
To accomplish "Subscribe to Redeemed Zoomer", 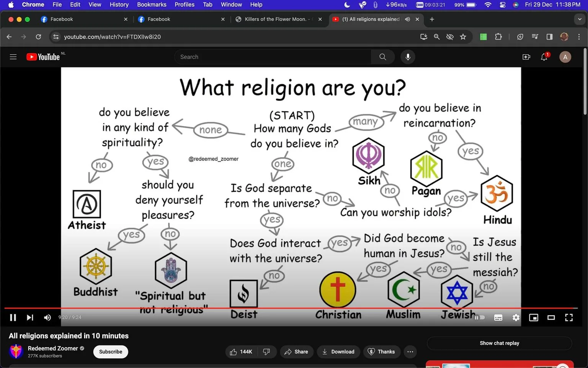I will pos(110,352).
